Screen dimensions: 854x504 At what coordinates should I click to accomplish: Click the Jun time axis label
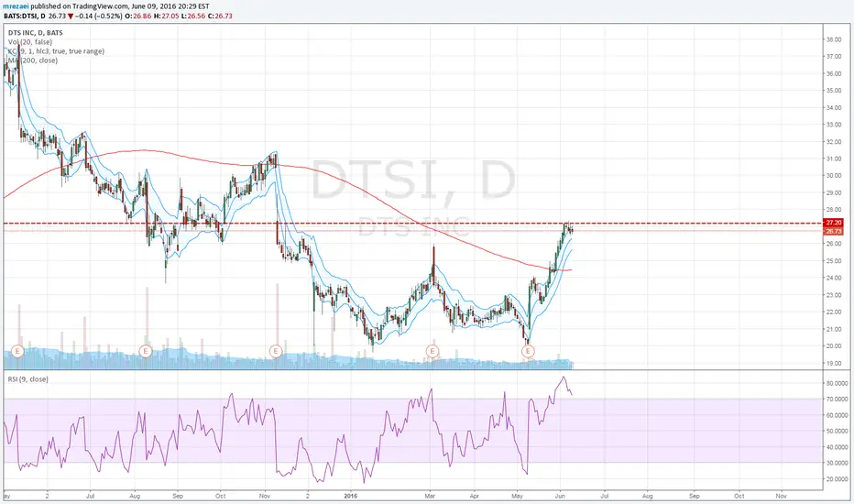(x=560, y=497)
